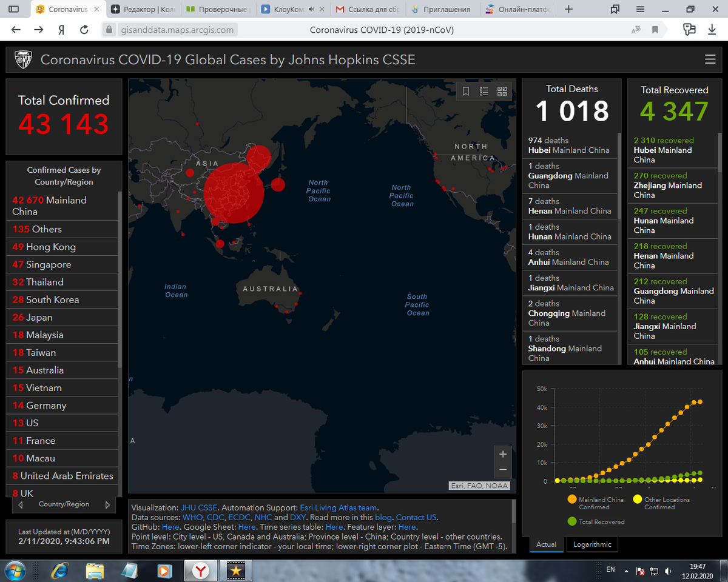The width and height of the screenshot is (728, 582).
Task: Open browser bookmarks collection icon
Action: pyautogui.click(x=616, y=9)
